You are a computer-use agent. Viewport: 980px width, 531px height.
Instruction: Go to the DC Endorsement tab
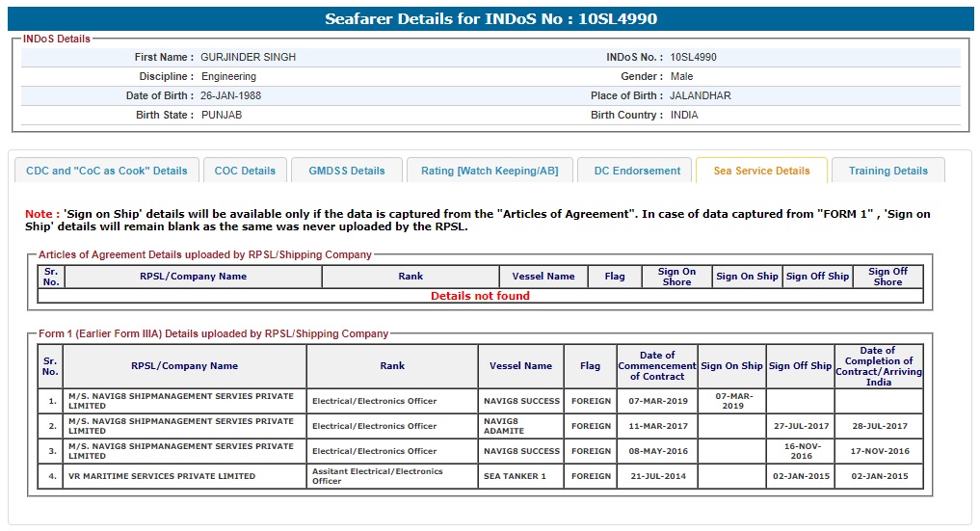pyautogui.click(x=637, y=171)
